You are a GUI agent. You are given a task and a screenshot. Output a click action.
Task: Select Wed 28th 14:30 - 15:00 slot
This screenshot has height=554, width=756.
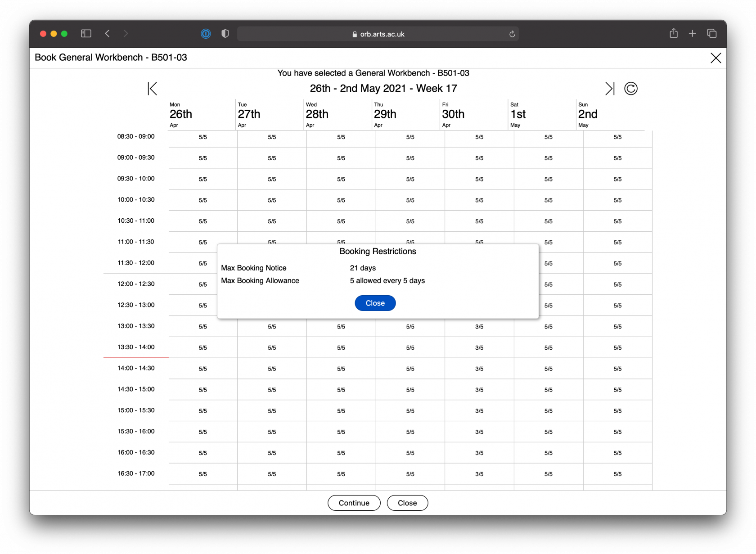click(341, 390)
